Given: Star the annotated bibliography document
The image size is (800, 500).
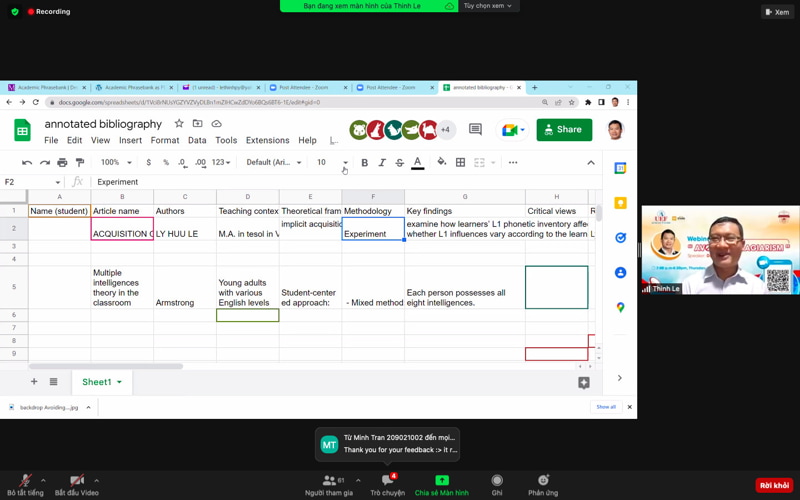Looking at the screenshot, I should tap(179, 124).
